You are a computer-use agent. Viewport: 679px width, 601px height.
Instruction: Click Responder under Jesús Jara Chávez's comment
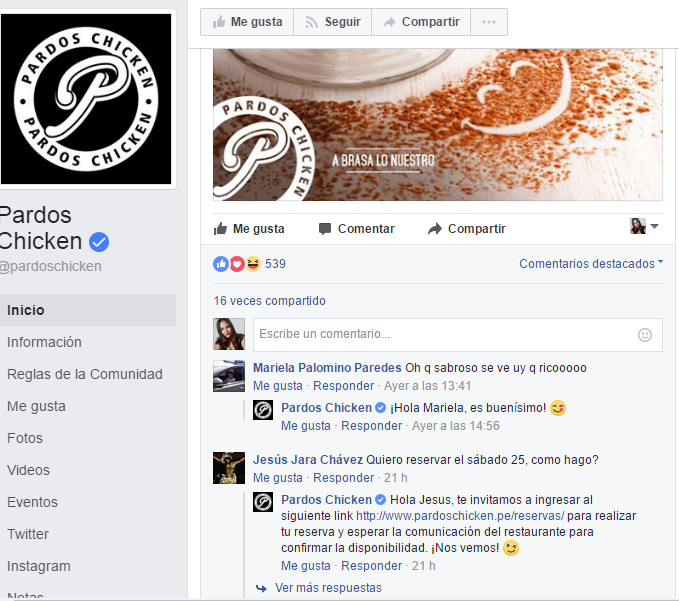point(343,478)
